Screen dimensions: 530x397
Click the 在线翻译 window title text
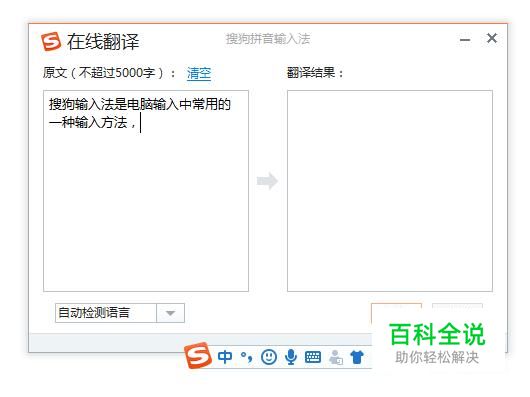tap(103, 42)
